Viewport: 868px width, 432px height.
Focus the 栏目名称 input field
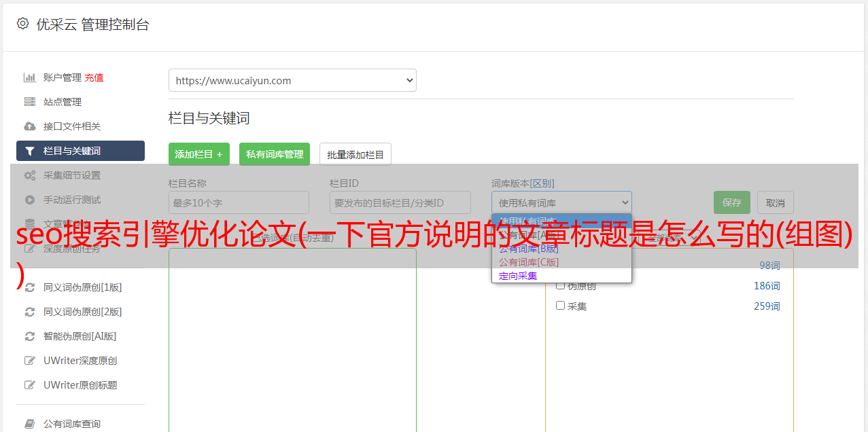point(239,202)
